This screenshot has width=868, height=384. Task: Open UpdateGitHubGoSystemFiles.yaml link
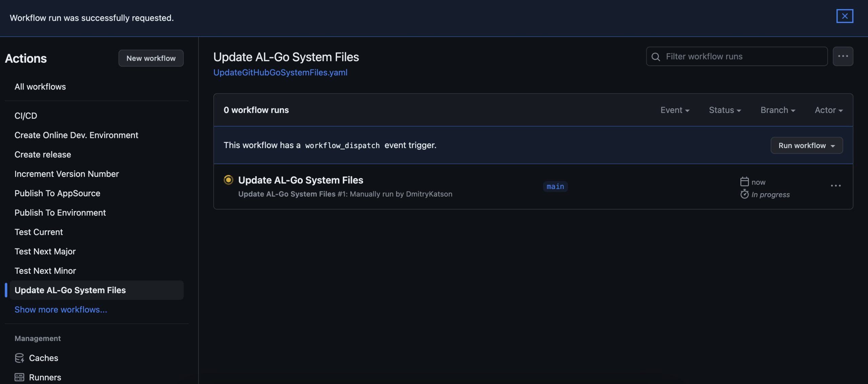280,73
